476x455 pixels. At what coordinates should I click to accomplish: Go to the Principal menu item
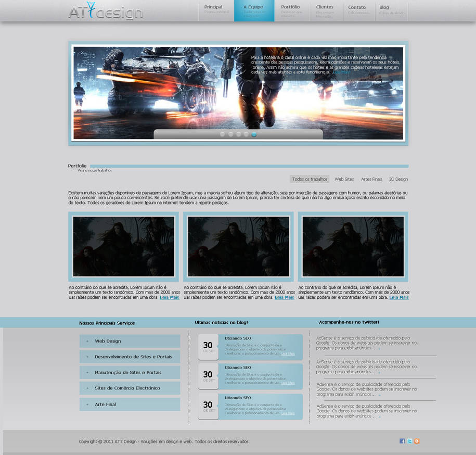pyautogui.click(x=216, y=10)
